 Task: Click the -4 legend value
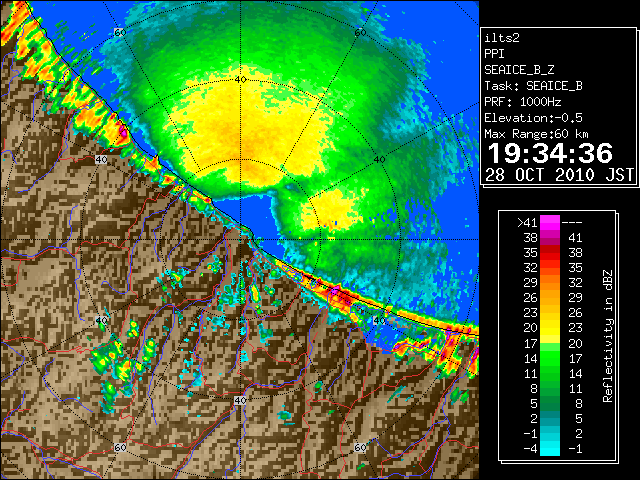pos(530,449)
